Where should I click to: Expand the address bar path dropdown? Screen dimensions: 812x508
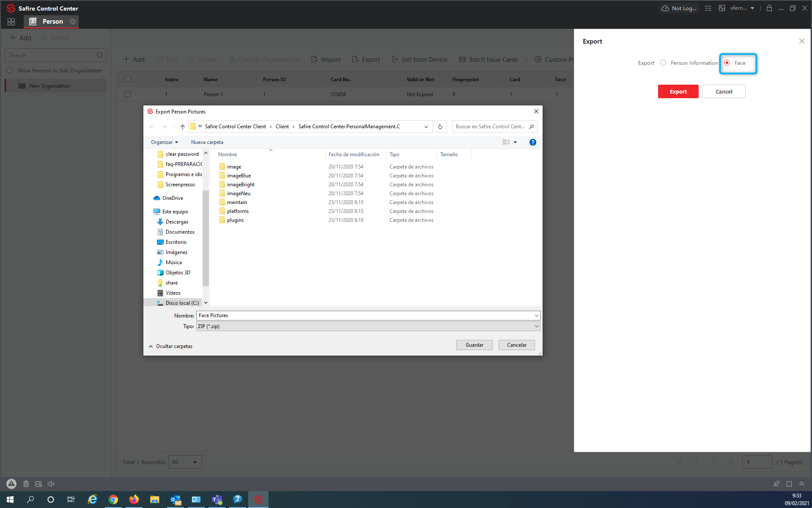(426, 127)
